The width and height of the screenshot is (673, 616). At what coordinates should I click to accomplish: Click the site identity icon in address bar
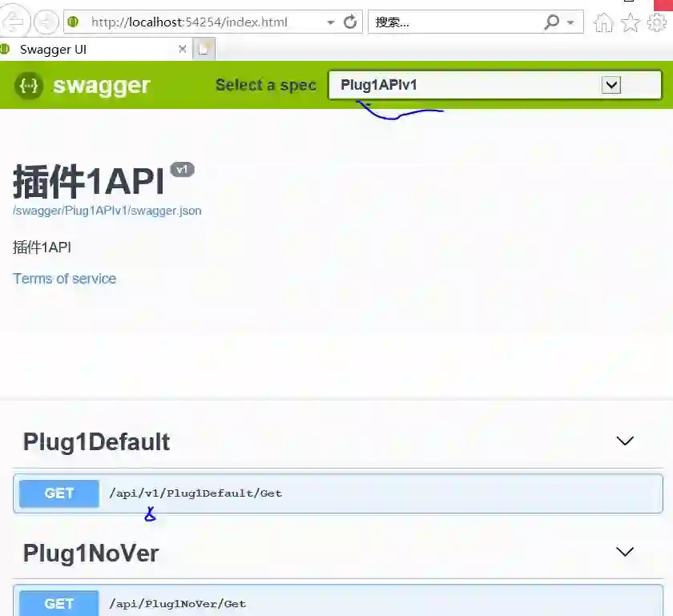74,22
